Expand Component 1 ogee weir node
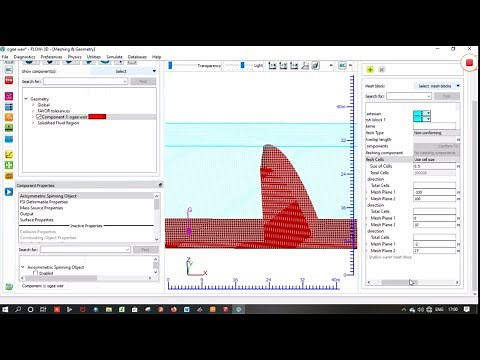This screenshot has height=360, width=480. [33, 117]
